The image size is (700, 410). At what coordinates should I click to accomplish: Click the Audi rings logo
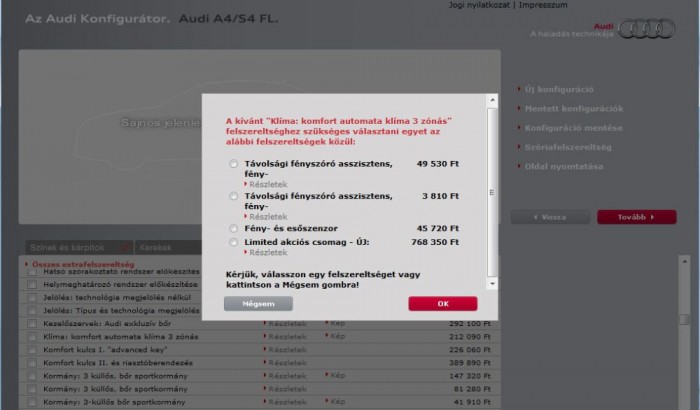click(646, 29)
